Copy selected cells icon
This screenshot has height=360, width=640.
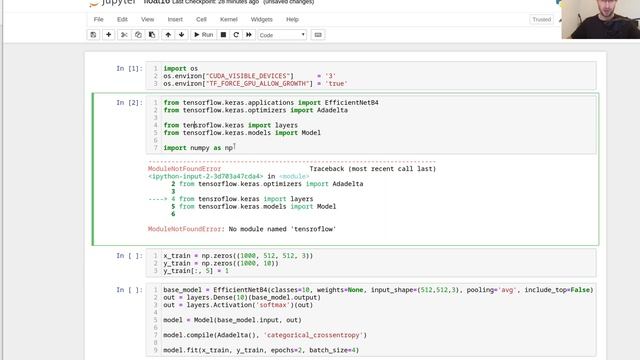[138, 35]
